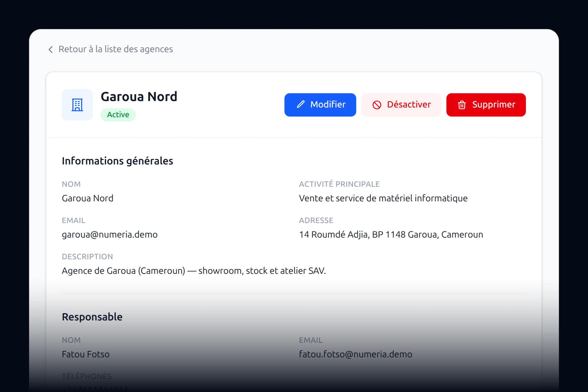Image resolution: width=588 pixels, height=392 pixels.
Task: Click the trash icon in Supprimer
Action: (462, 105)
